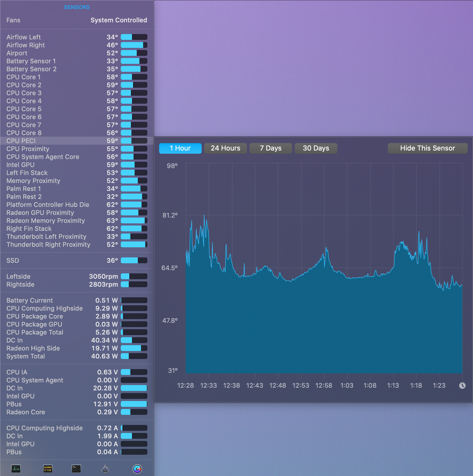The height and width of the screenshot is (476, 473).
Task: Select the Right Fin Stack sensor
Action: pos(77,228)
